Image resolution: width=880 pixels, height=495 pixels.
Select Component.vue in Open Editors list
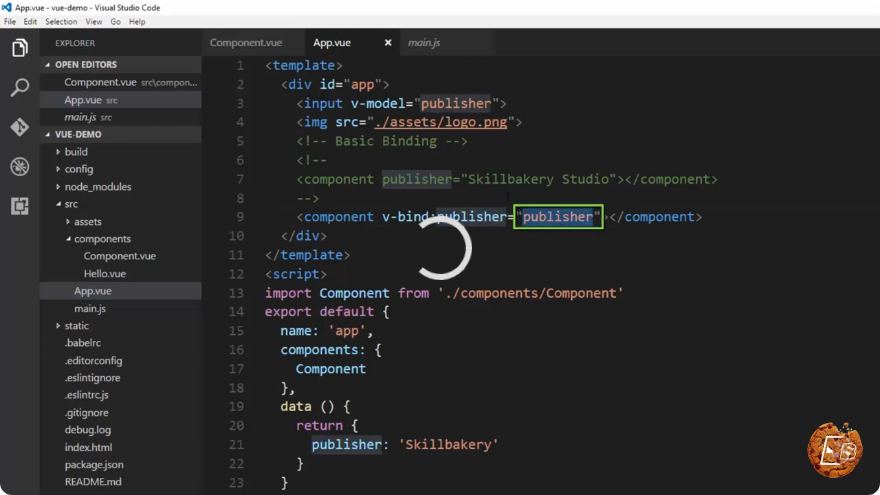[121, 82]
